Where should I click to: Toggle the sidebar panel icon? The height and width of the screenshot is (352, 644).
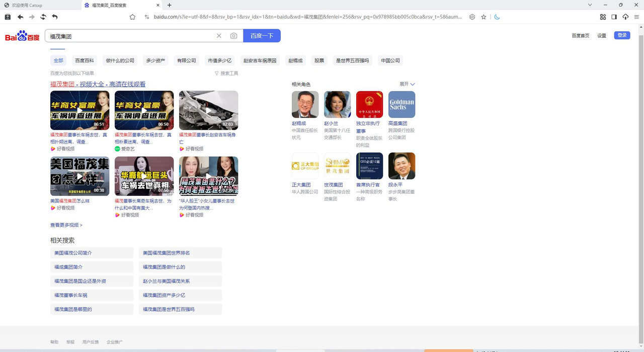click(614, 17)
